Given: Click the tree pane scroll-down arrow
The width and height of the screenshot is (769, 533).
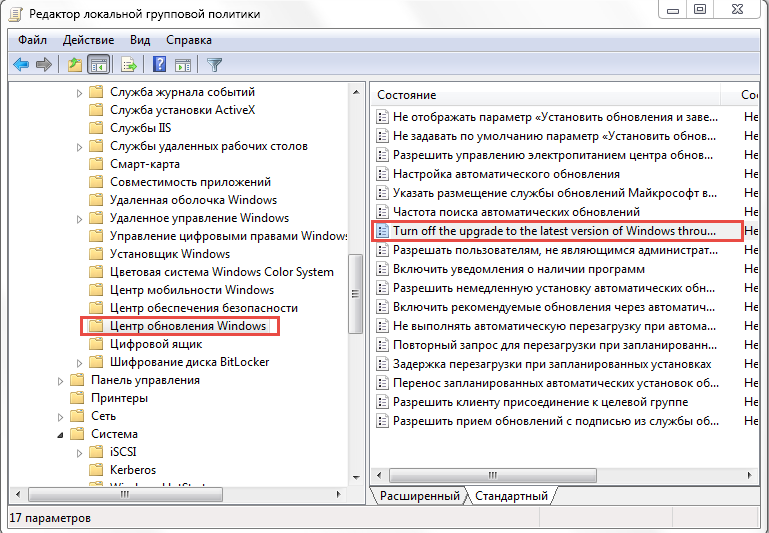Looking at the screenshot, I should (356, 478).
